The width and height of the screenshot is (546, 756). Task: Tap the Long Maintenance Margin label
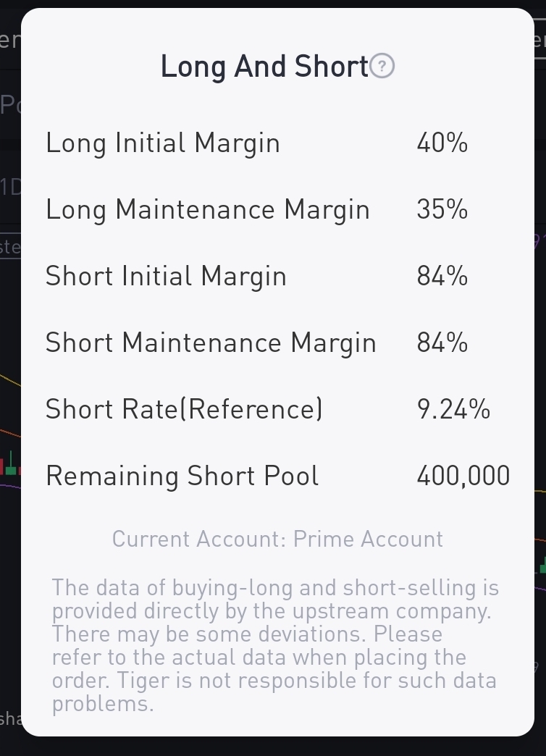pos(207,210)
